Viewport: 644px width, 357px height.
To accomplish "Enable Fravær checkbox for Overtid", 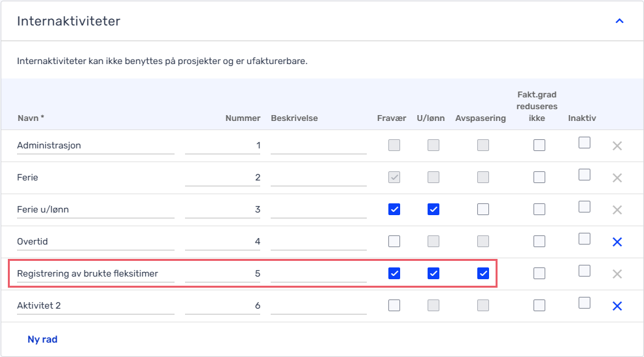I will [394, 241].
